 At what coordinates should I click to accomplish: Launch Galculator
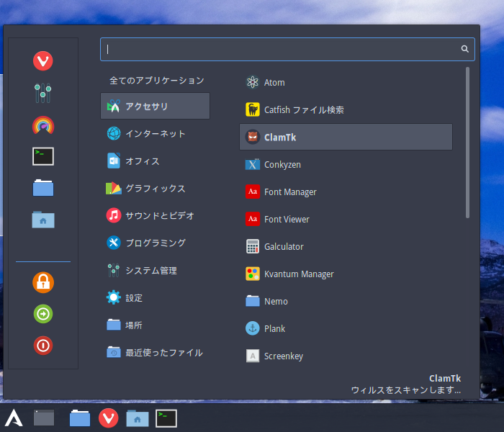346,246
